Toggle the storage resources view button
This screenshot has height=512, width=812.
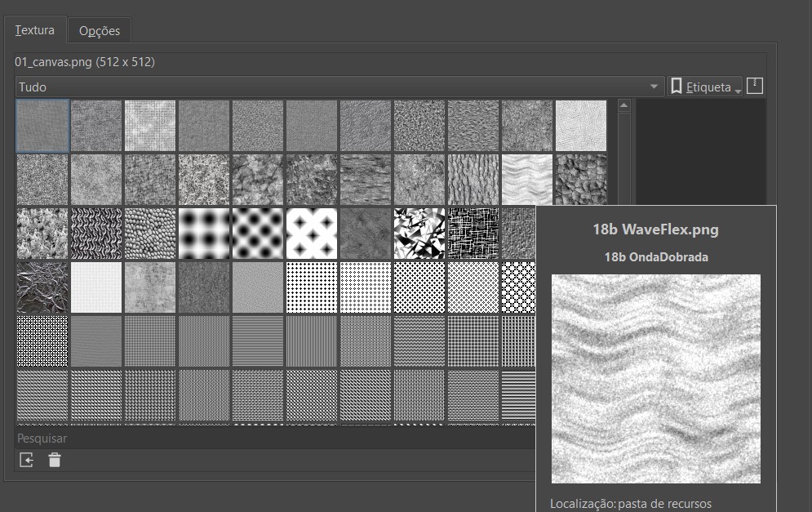point(755,86)
